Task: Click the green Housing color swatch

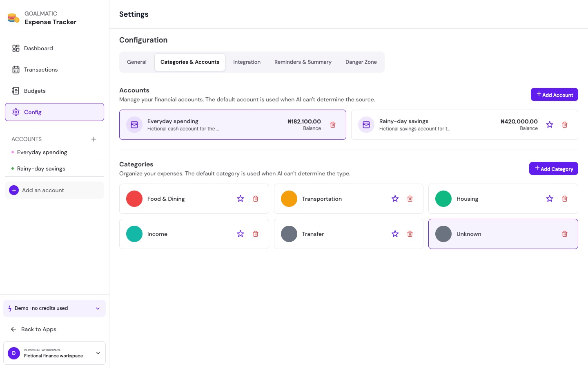Action: (443, 199)
